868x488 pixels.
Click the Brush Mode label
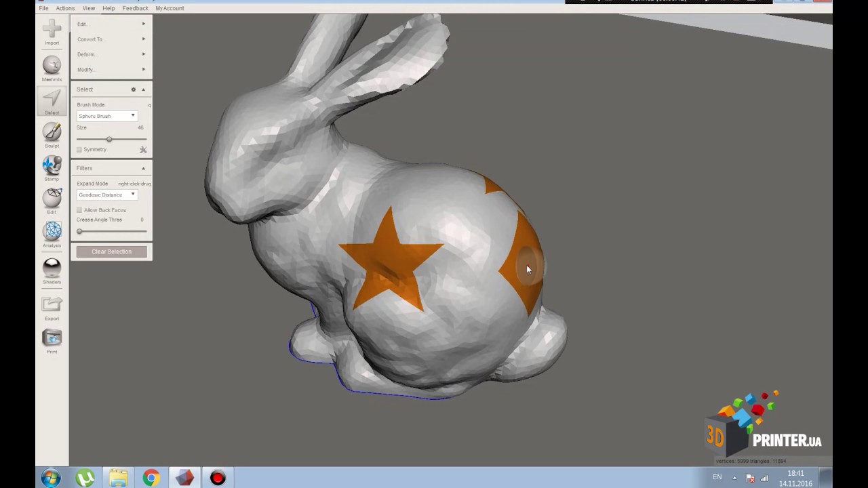click(x=91, y=105)
